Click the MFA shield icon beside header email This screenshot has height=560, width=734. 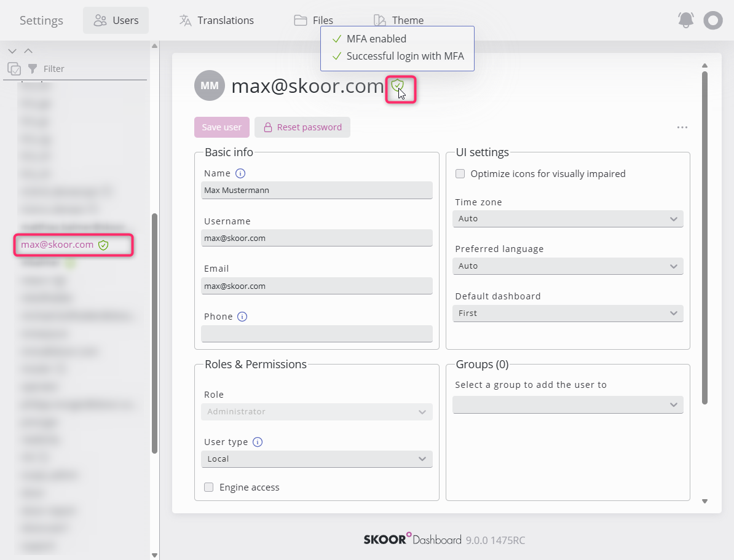[397, 86]
